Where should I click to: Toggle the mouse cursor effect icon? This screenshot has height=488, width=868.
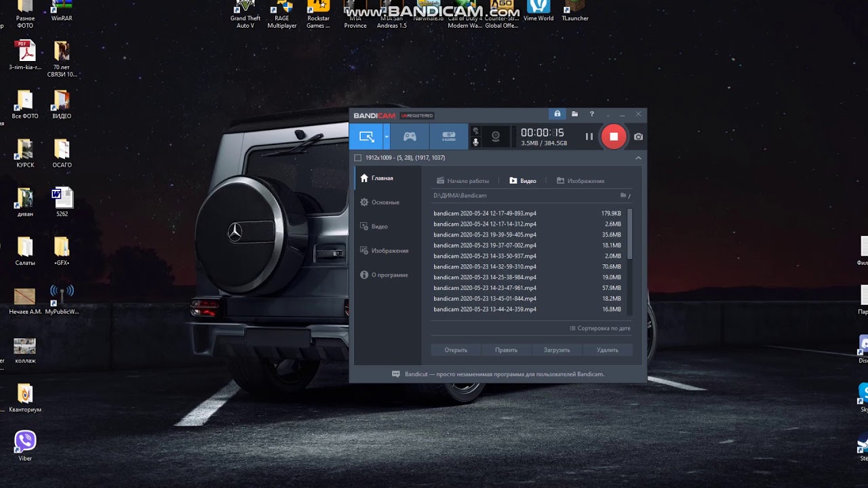476,131
